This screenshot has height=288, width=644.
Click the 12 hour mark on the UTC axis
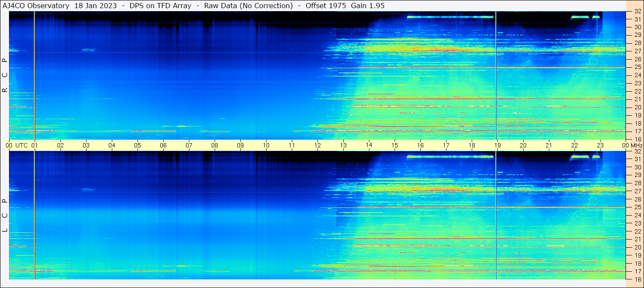[318, 145]
